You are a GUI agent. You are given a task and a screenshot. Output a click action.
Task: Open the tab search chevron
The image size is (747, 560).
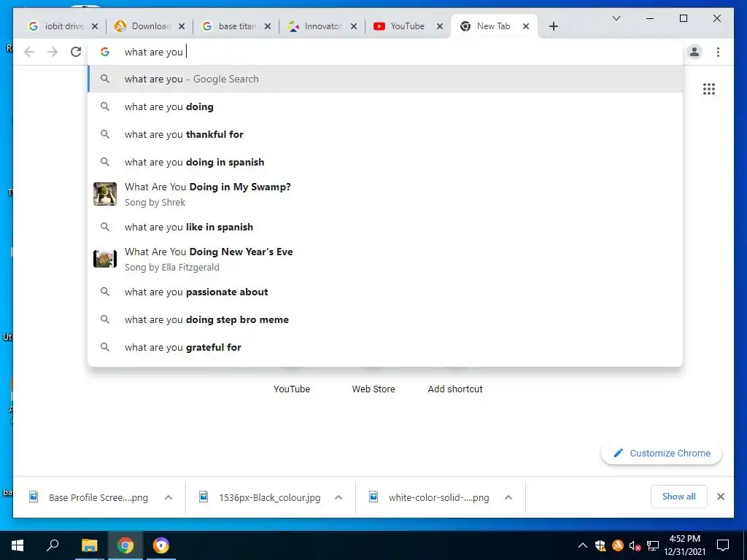616,18
